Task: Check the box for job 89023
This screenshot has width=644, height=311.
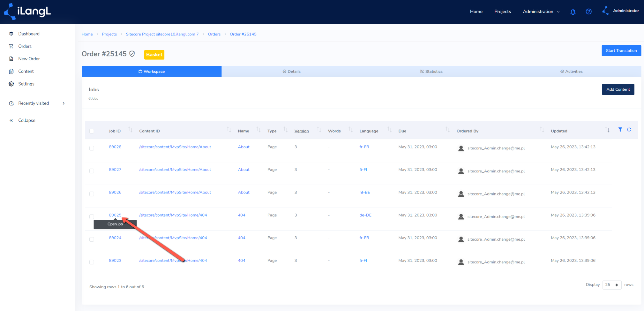Action: (92, 262)
